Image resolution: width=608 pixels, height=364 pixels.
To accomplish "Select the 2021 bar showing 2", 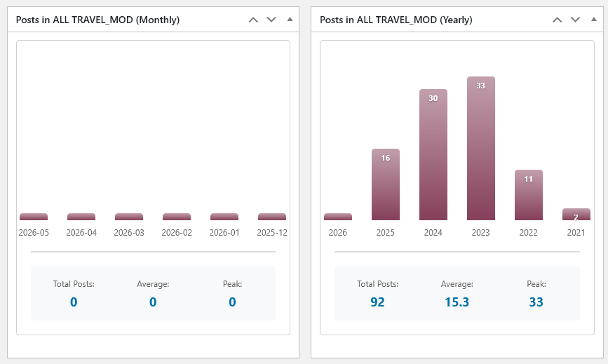I will click(576, 215).
